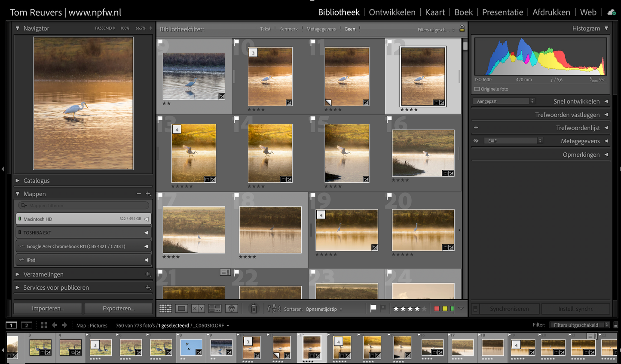621x364 pixels.
Task: Open the Ontwikkelen module
Action: coord(392,12)
